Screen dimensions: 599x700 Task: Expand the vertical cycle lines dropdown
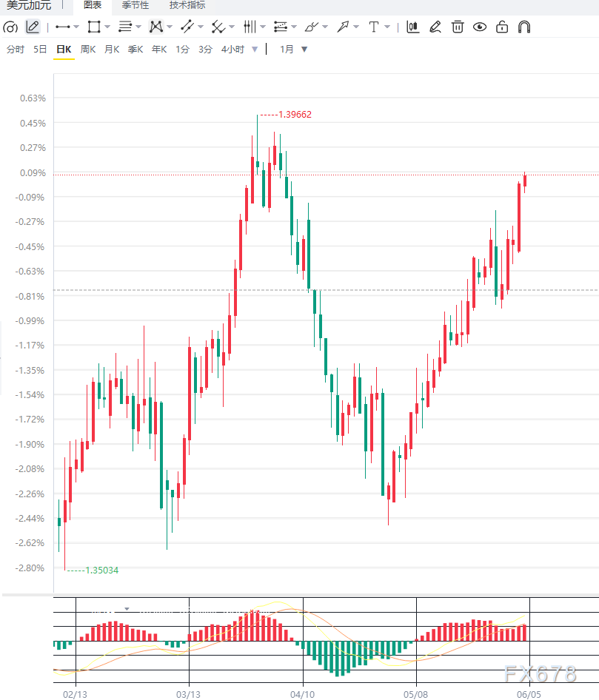pyautogui.click(x=263, y=27)
